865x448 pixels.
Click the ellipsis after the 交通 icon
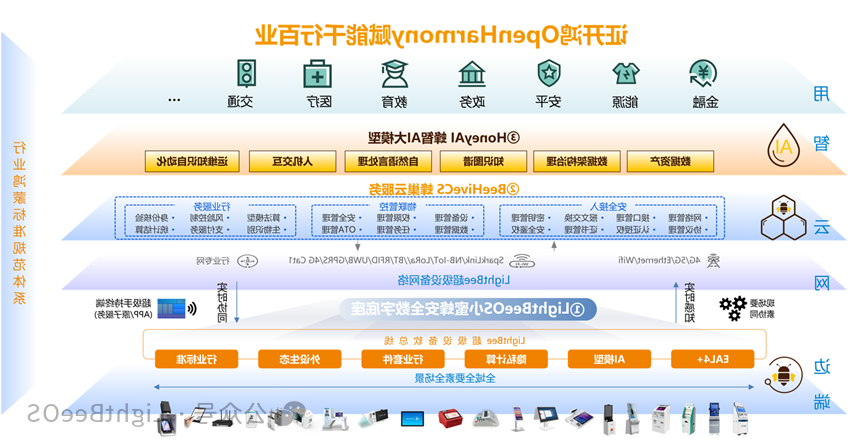coord(174,100)
